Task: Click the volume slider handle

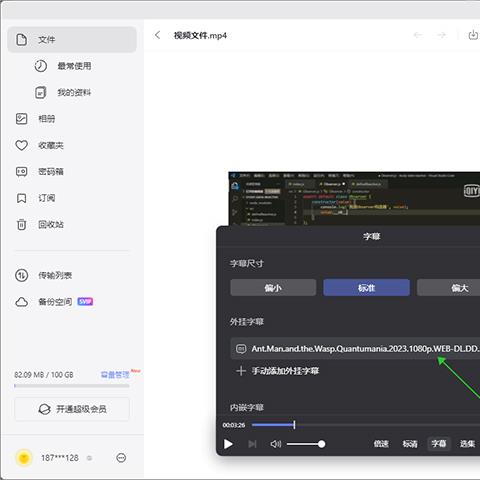Action: pos(321,444)
